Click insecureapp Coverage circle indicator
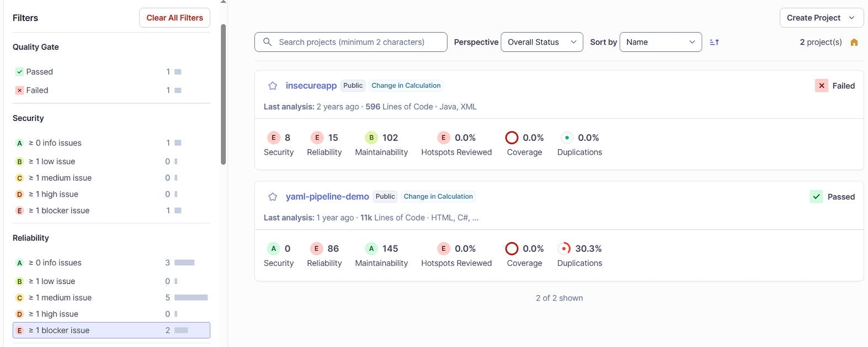Screen dimensions: 868x347 point(512,138)
